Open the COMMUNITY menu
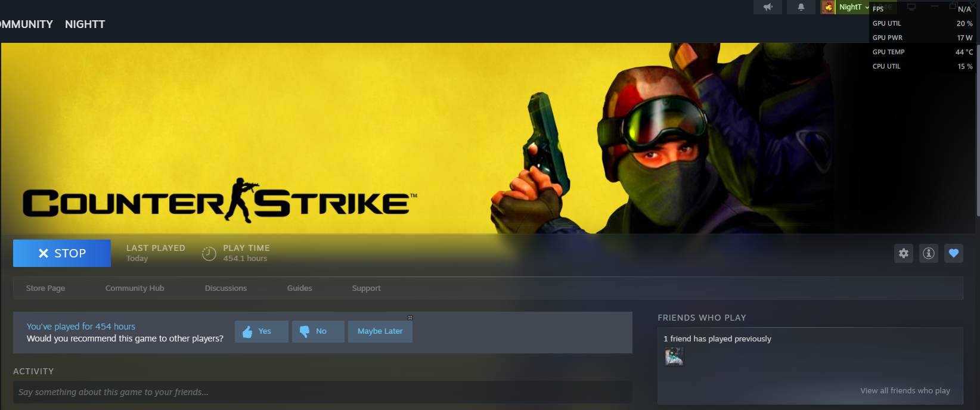 click(26, 24)
